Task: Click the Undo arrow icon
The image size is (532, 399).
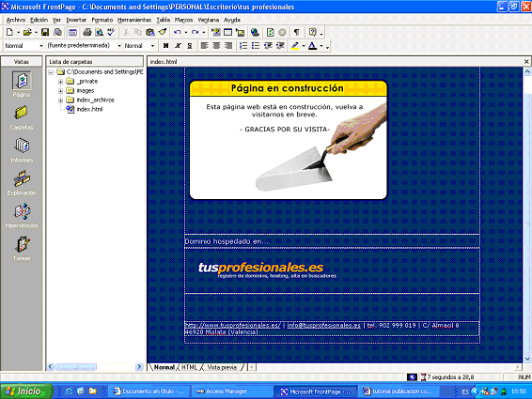Action: (177, 32)
